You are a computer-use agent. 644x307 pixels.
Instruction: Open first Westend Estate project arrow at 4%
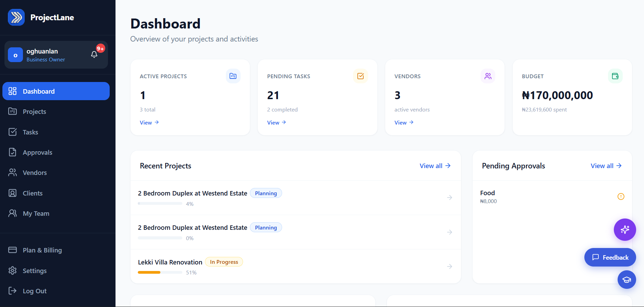tap(450, 198)
